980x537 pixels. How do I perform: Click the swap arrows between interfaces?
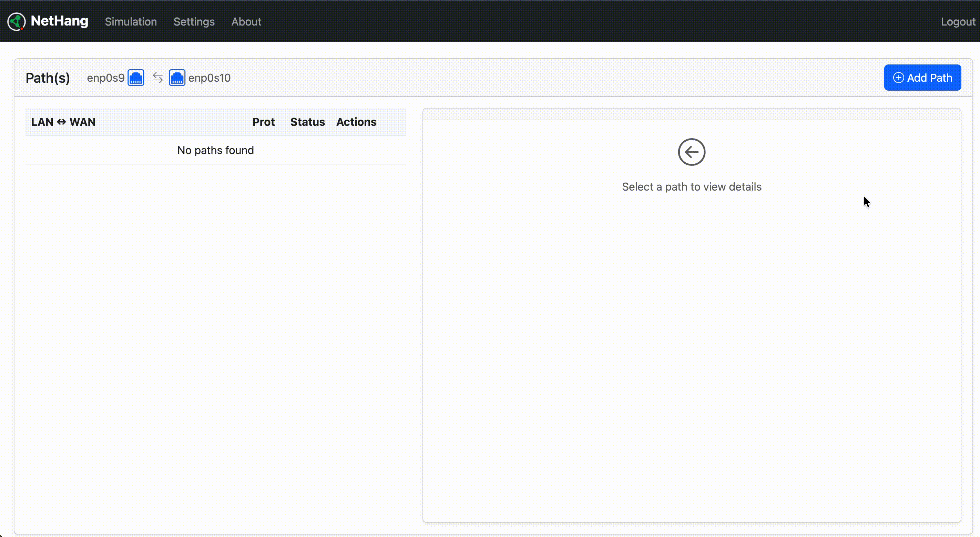157,78
